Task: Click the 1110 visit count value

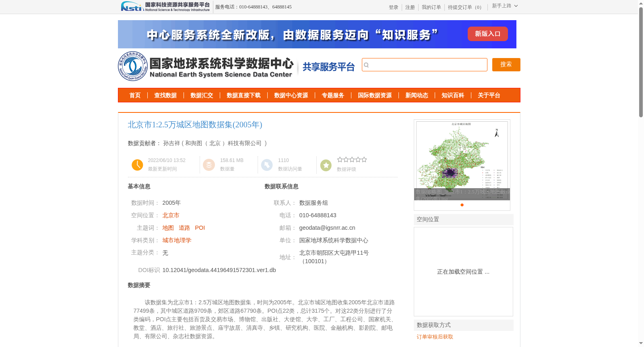Action: coord(283,160)
